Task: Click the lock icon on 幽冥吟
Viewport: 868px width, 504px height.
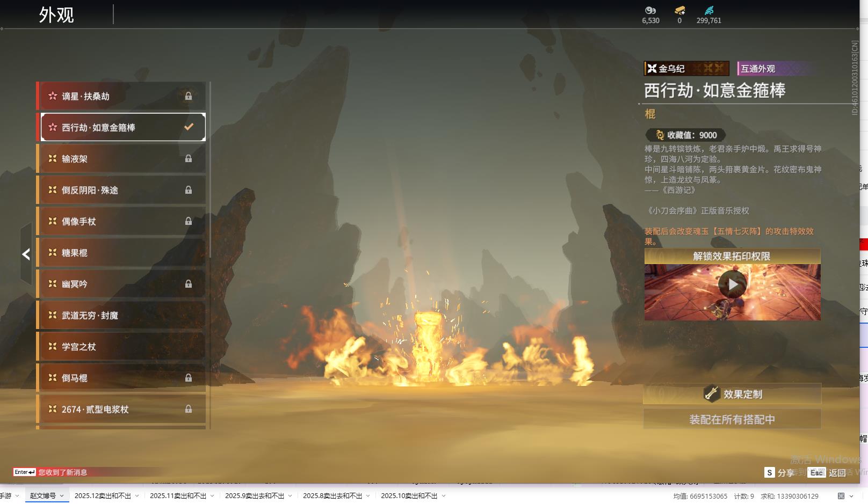Action: [189, 283]
